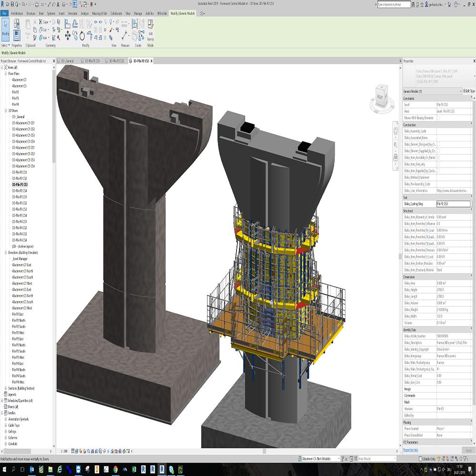Toggle Doka_Item_Available_for_Rental checkbox

click(x=438, y=158)
